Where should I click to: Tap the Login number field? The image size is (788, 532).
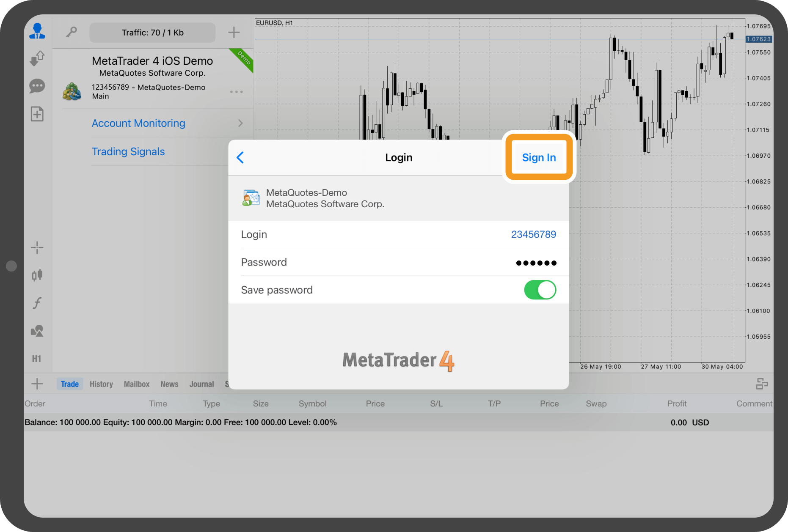[533, 234]
